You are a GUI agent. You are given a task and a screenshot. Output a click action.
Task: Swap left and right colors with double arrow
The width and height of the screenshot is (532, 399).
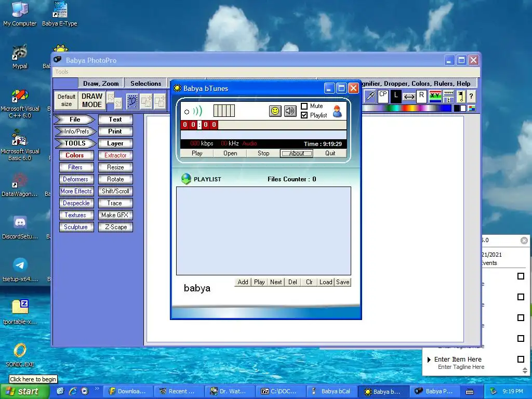409,97
